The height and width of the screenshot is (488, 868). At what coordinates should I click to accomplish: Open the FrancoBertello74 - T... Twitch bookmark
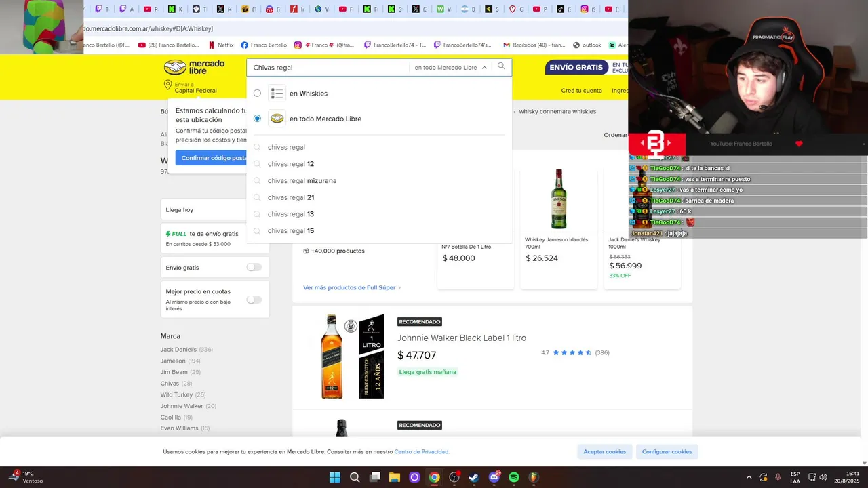pos(395,45)
